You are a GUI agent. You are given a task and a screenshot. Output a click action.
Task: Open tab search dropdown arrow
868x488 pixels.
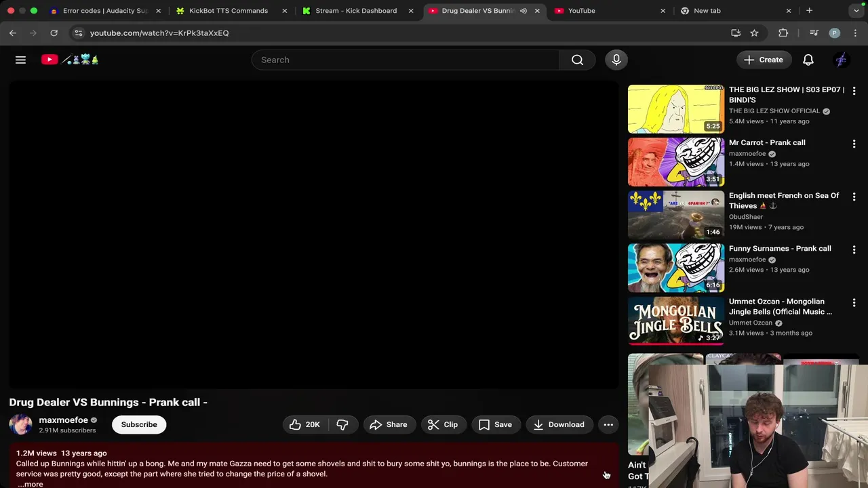point(856,11)
